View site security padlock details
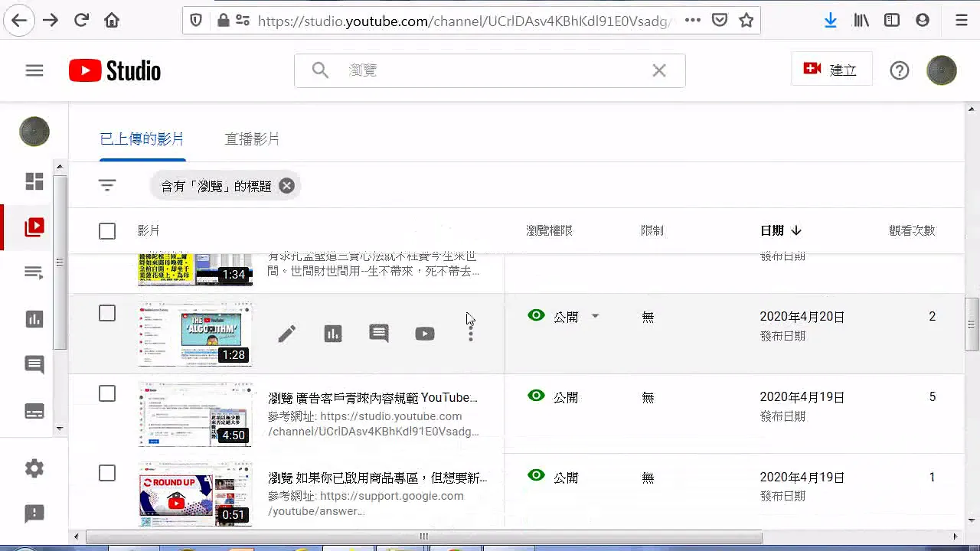Viewport: 980px width, 551px height. pyautogui.click(x=224, y=21)
